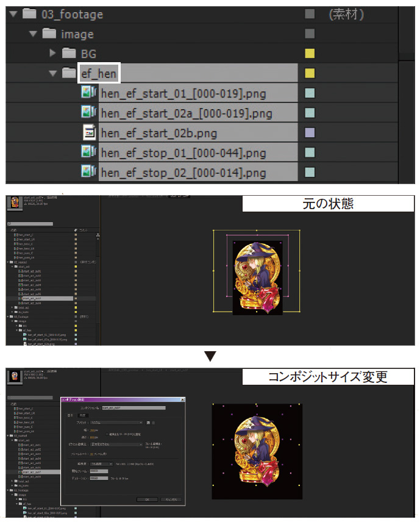Click the image folder icon in the enlarged list
Screen dimensions: 420x525
tap(49, 34)
